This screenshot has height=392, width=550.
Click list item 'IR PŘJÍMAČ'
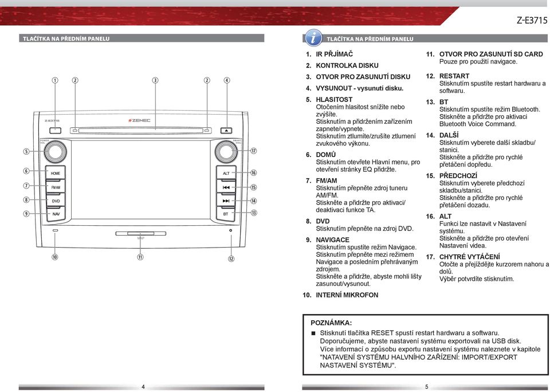(x=334, y=54)
